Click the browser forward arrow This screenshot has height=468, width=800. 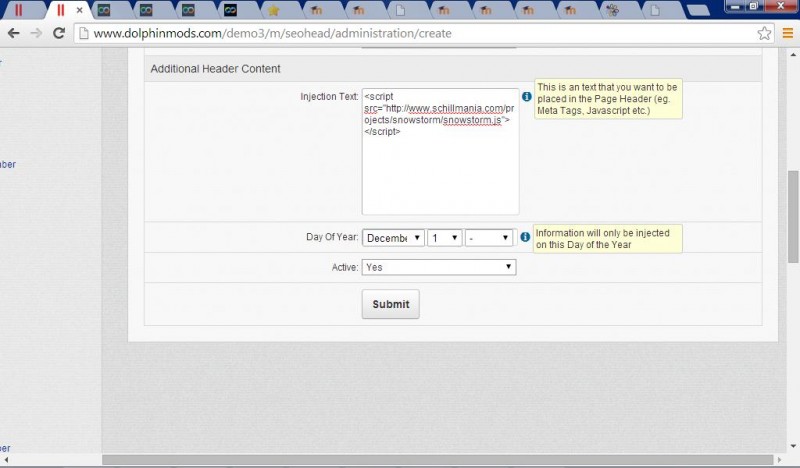coord(36,33)
